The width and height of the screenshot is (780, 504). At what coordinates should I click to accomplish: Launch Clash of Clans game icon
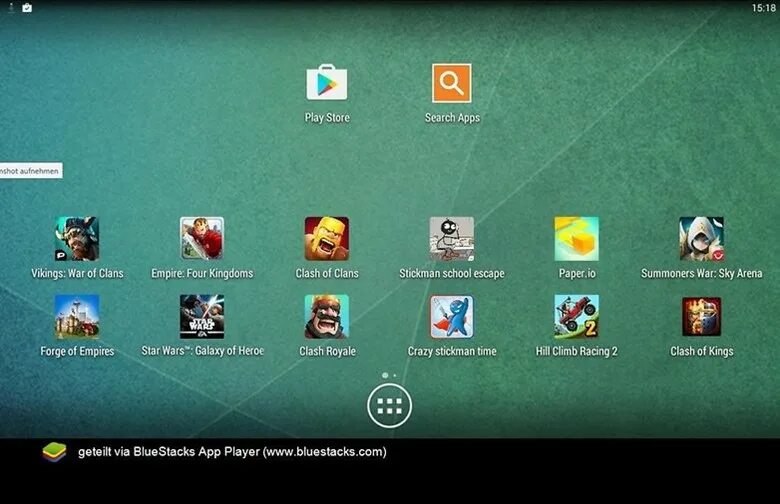coord(327,238)
